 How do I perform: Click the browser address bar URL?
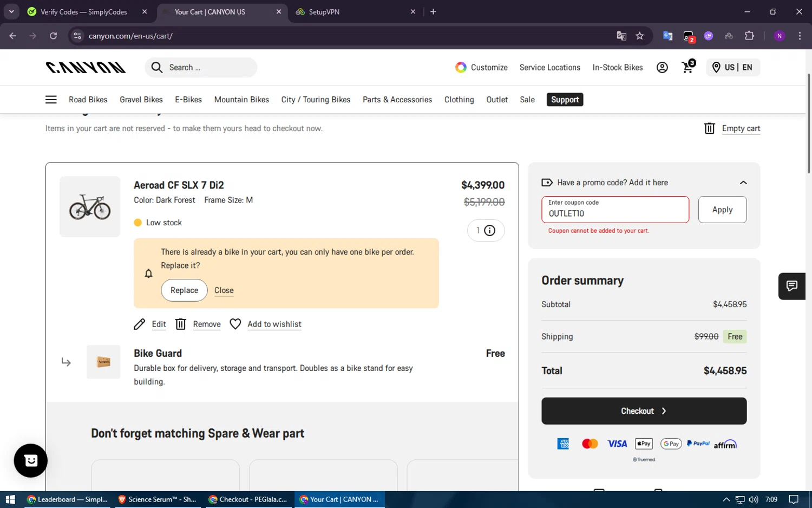point(130,36)
